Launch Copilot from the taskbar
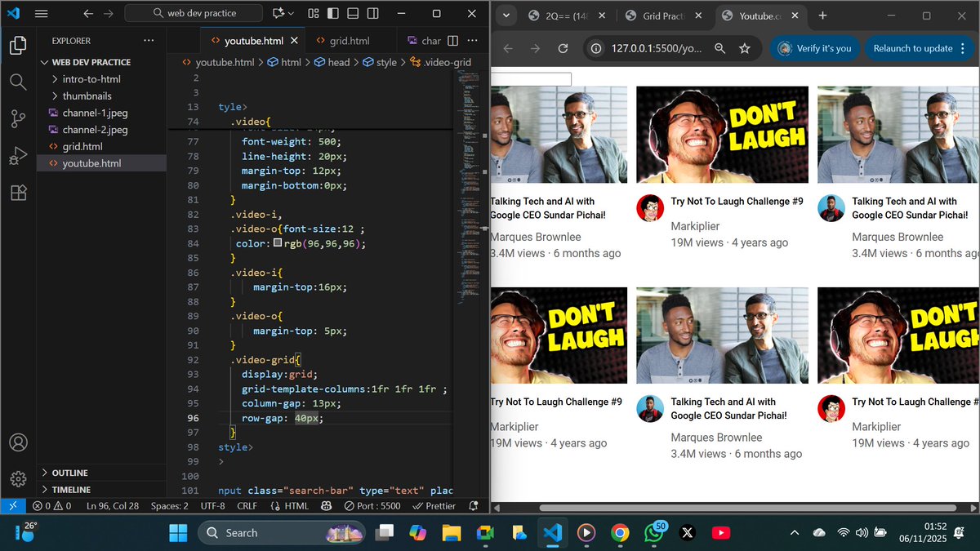This screenshot has width=980, height=551. coord(417,533)
